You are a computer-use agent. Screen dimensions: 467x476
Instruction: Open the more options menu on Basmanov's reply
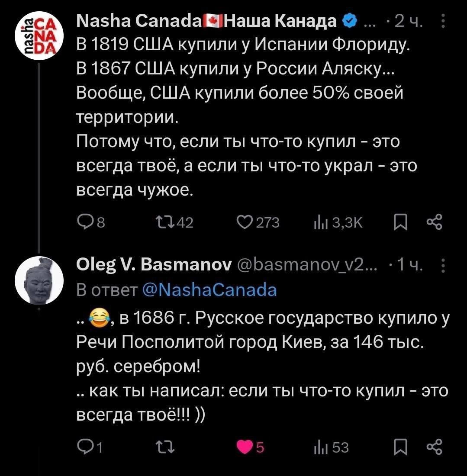442,266
